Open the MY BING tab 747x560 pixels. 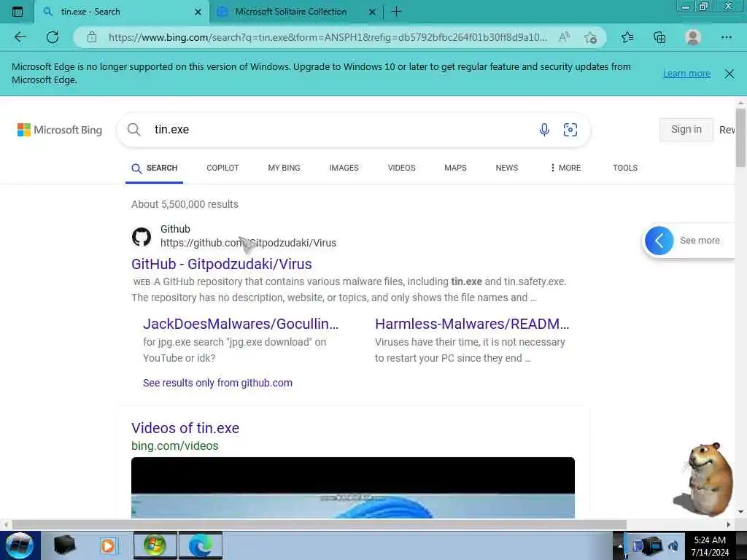click(284, 168)
